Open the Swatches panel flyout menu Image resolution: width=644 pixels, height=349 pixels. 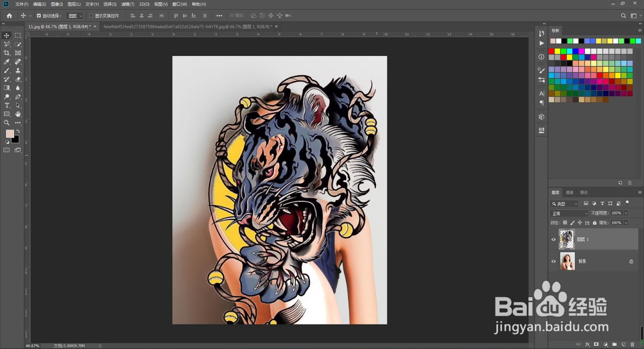(x=640, y=30)
